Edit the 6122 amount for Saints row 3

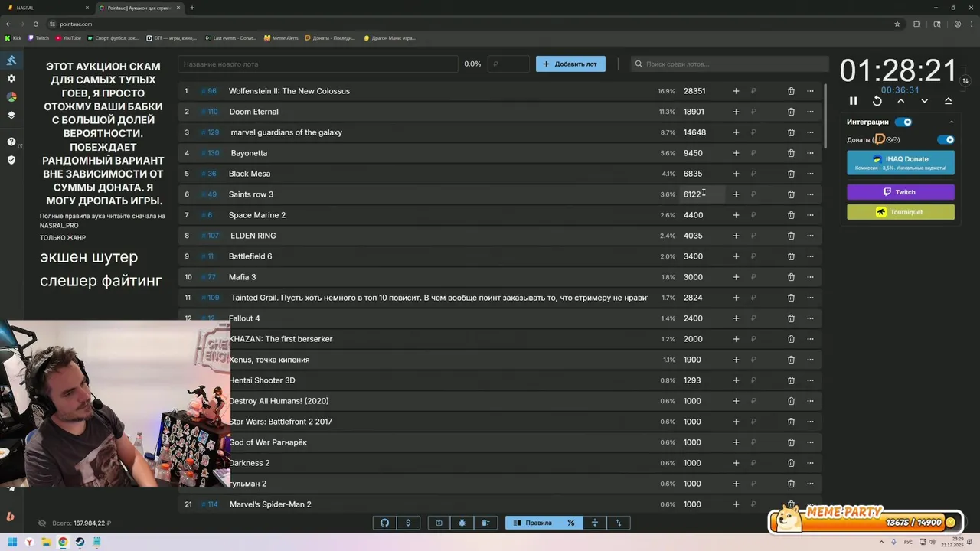[x=703, y=194]
